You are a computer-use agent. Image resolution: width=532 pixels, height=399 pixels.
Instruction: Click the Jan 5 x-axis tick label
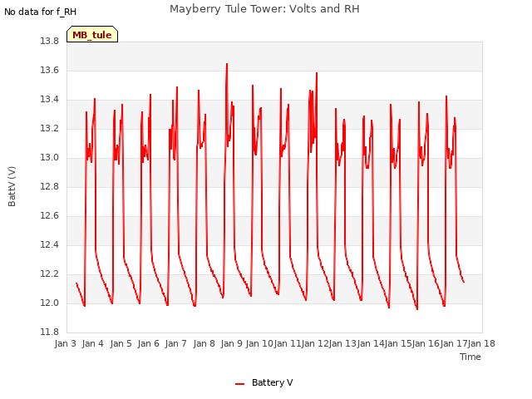click(121, 343)
